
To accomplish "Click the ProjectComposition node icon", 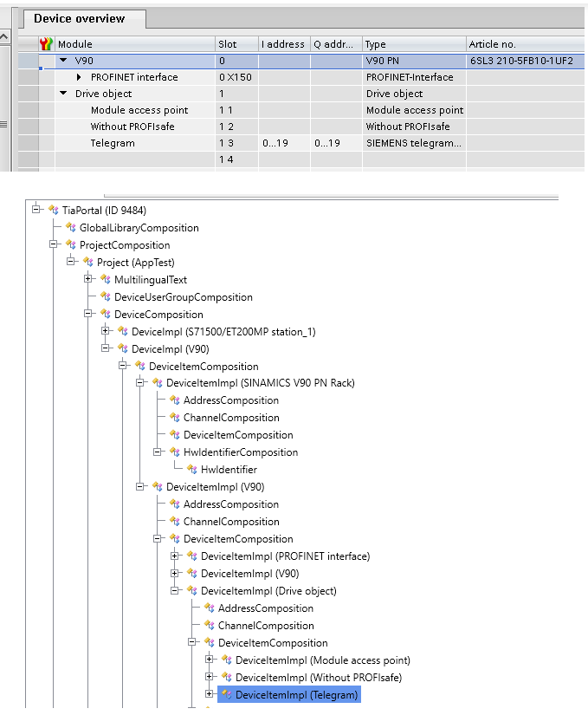I will point(71,244).
